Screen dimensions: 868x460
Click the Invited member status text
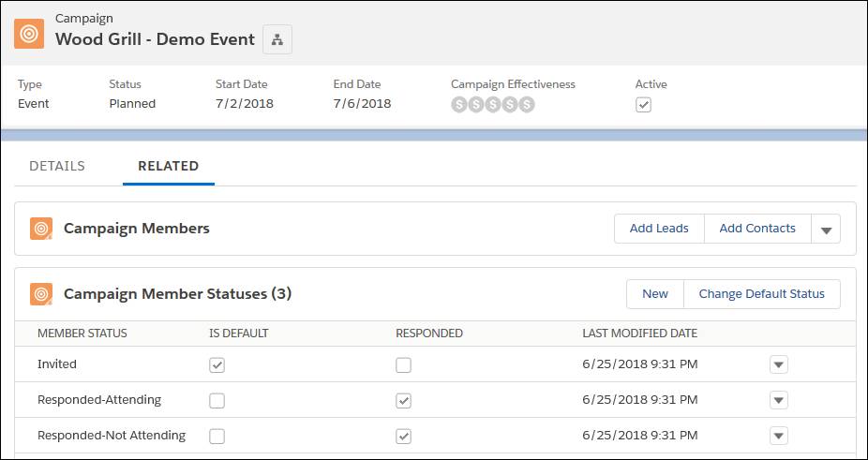57,364
